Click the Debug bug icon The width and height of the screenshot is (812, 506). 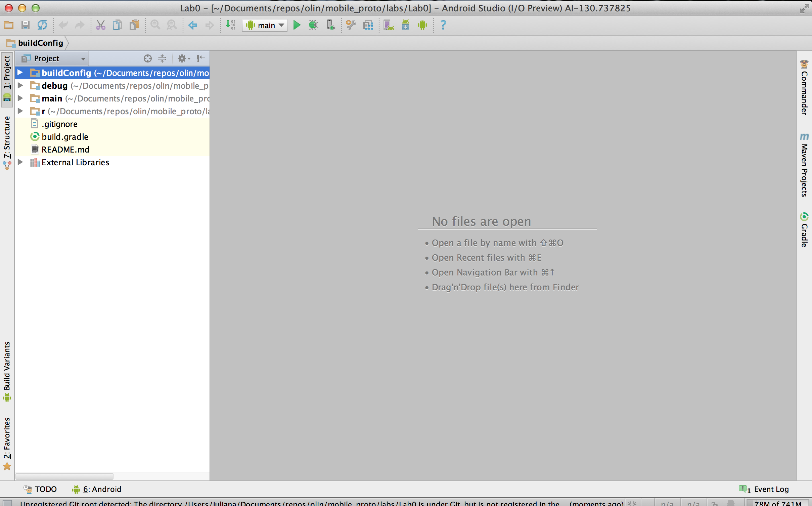coord(313,25)
